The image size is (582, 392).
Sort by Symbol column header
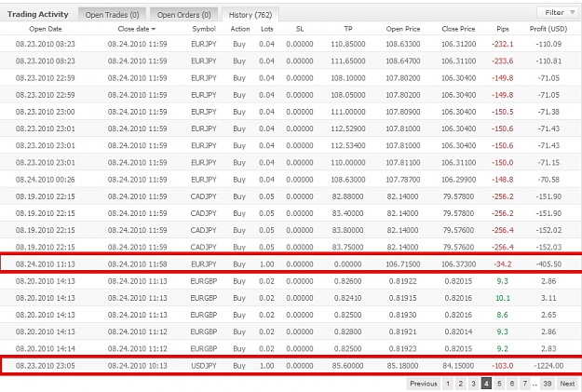point(204,29)
